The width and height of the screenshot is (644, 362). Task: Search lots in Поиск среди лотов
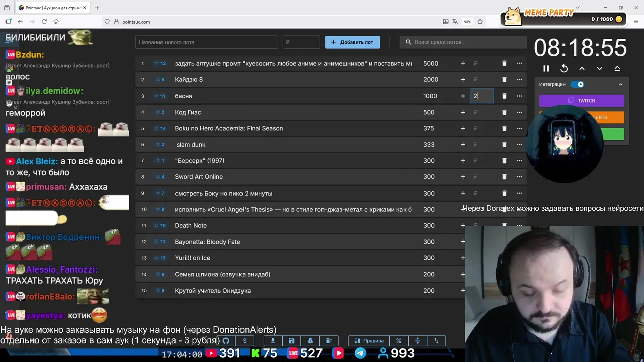coord(463,42)
